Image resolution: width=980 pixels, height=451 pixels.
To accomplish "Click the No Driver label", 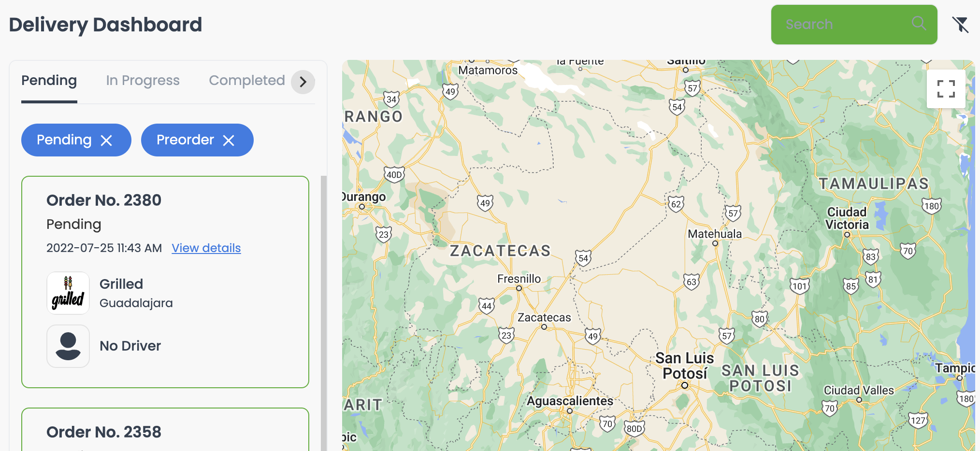I will click(130, 346).
